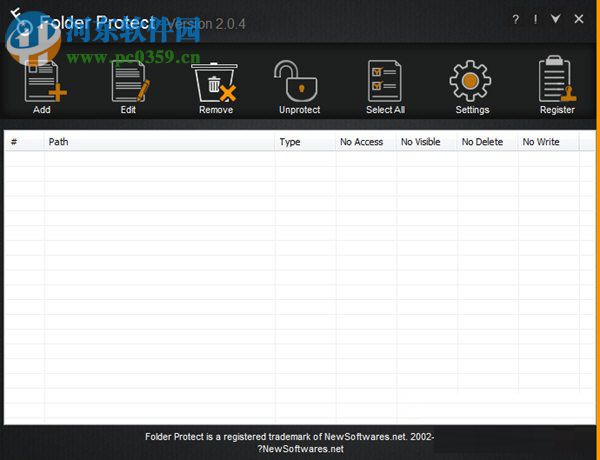600x460 pixels.
Task: Minimize to tray with the down-arrow icon
Action: 556,18
